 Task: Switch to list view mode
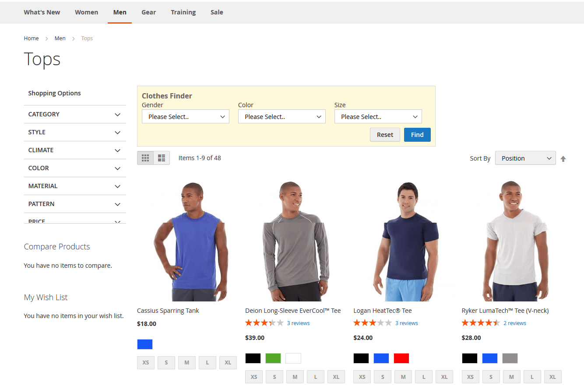[162, 158]
